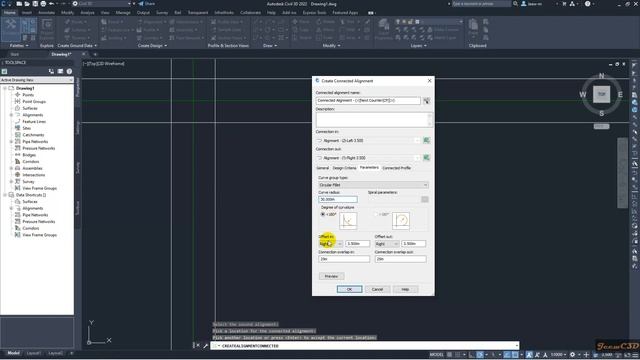Open the Home ribbon tab
Screen dimensions: 640x360
click(x=9, y=13)
